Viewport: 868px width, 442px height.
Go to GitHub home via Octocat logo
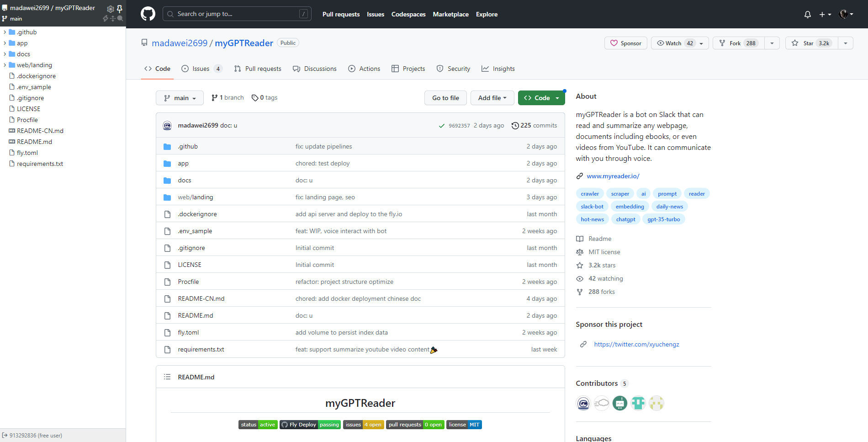coord(148,14)
